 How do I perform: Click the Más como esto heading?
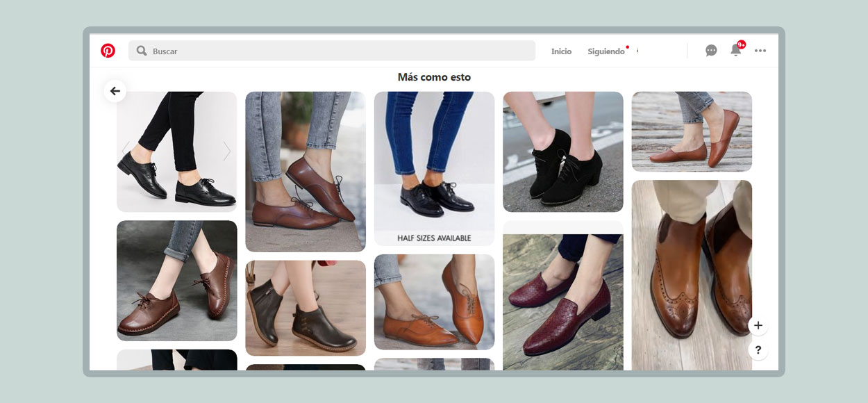point(434,77)
